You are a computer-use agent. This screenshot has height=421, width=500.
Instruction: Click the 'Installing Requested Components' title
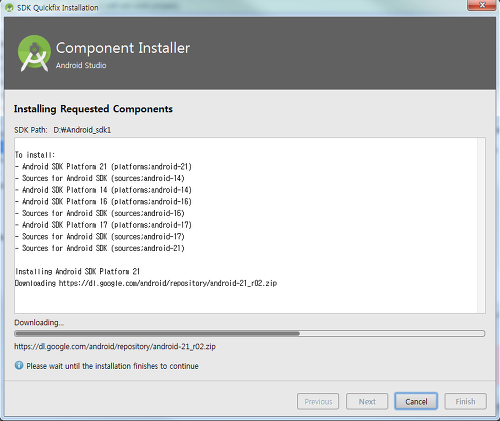tap(93, 109)
